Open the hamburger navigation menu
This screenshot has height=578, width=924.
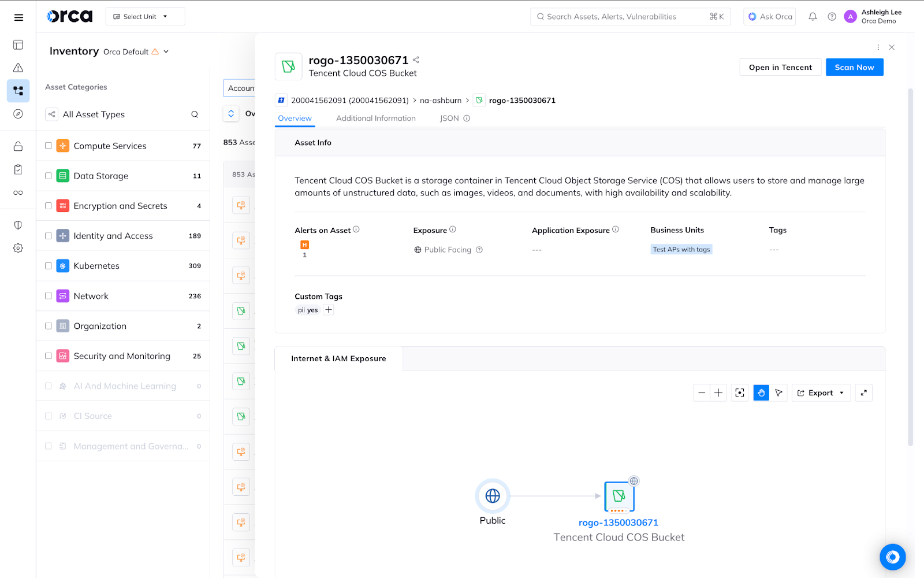point(18,17)
